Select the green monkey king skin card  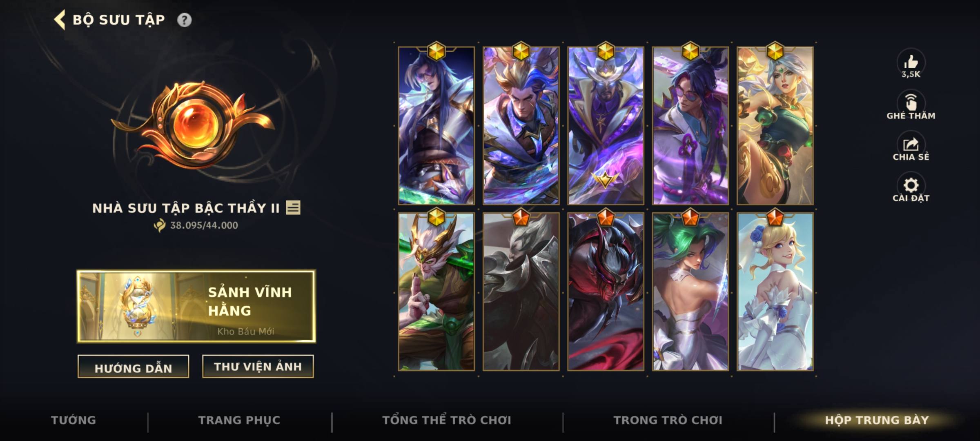[x=437, y=292]
